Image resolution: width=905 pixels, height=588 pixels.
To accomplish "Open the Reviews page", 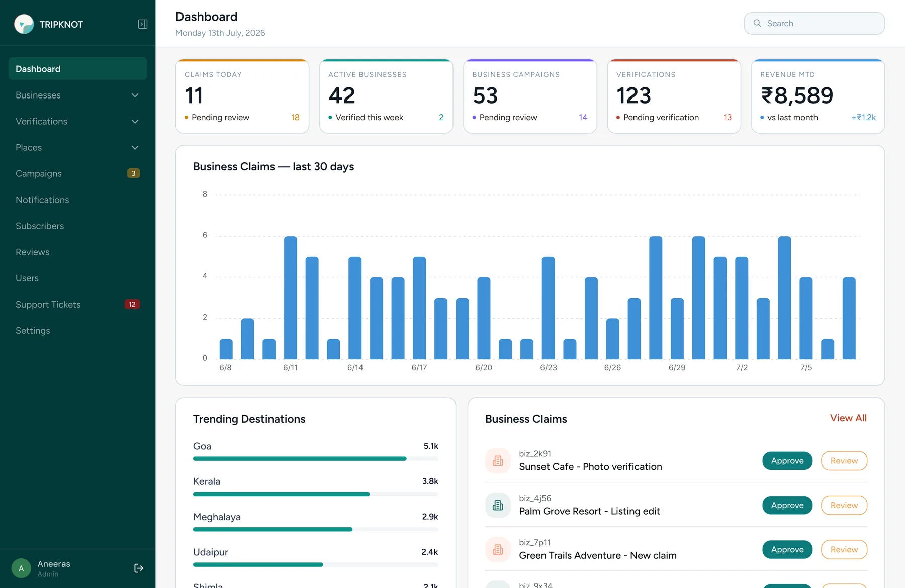I will 77,252.
